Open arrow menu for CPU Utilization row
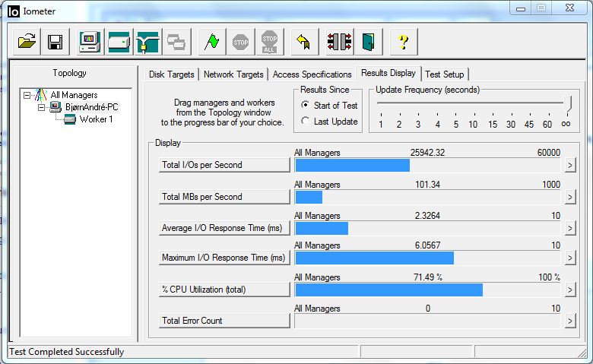This screenshot has width=593, height=364. tap(570, 290)
